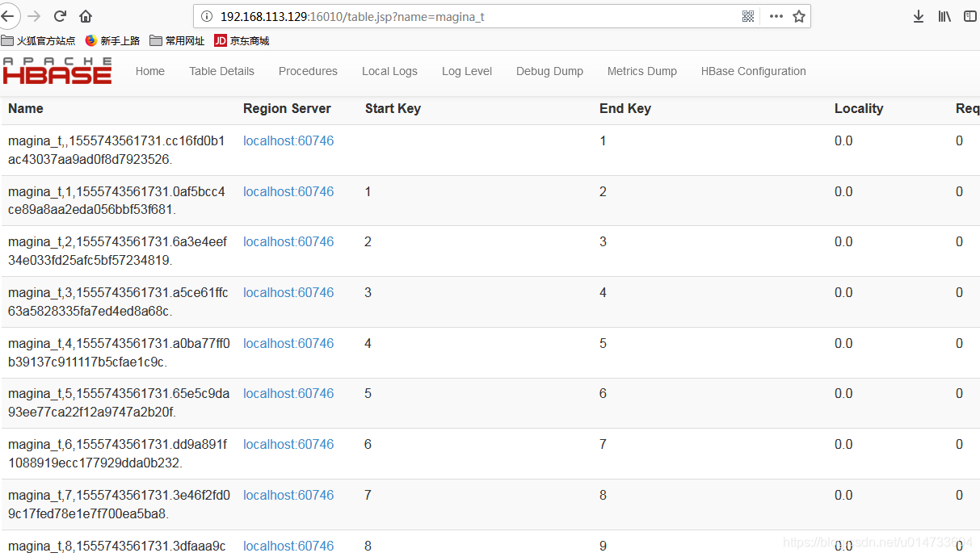Click the browser back arrow button
The height and width of the screenshot is (557, 980).
pyautogui.click(x=8, y=16)
